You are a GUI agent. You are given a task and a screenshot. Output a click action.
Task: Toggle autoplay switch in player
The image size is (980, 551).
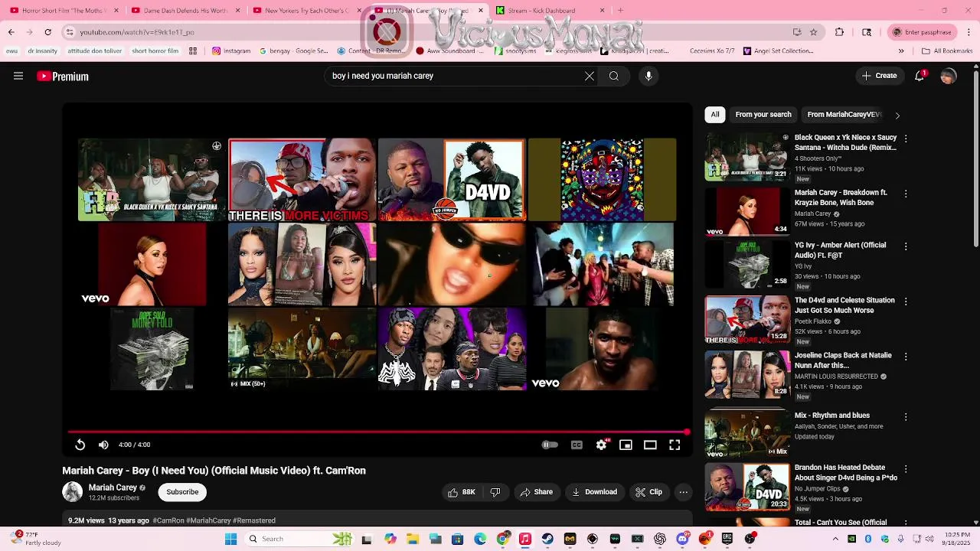pos(550,445)
